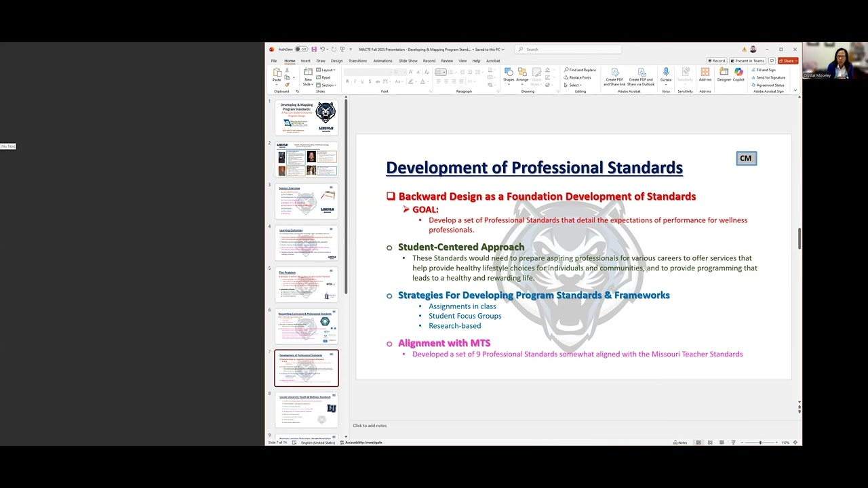Launch Copilot

tap(738, 75)
